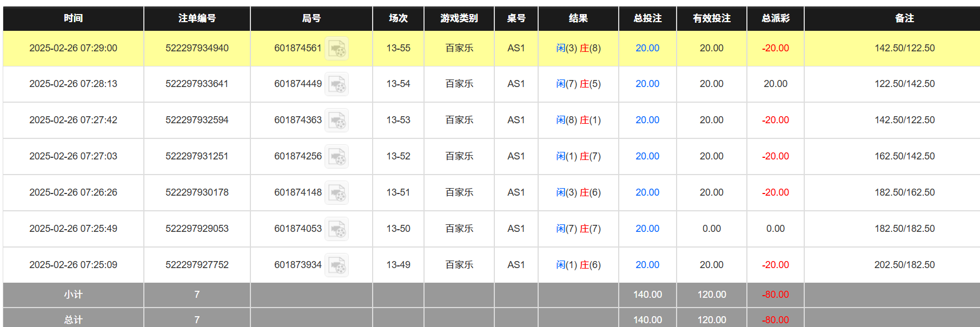The width and height of the screenshot is (980, 327).
Task: Click the 总计 grand total row
Action: 72,319
